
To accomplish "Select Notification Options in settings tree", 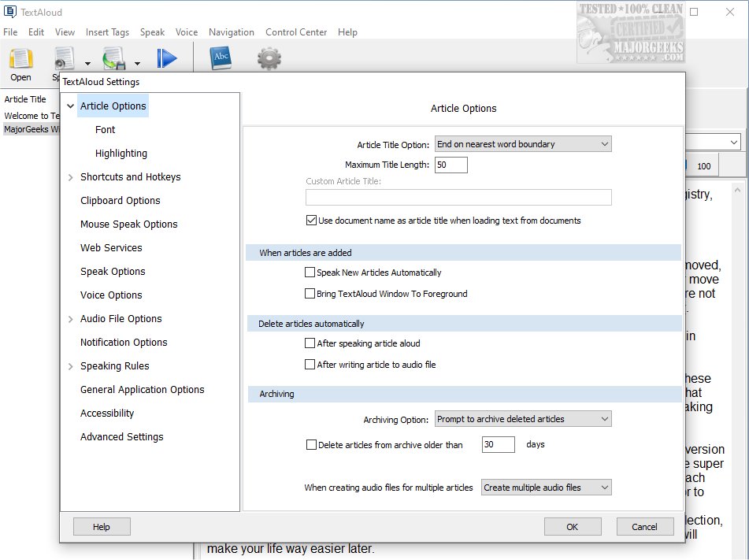I will click(124, 343).
